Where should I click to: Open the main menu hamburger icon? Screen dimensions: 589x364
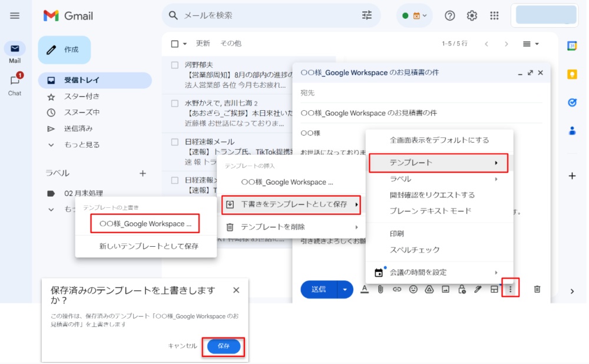coord(15,16)
